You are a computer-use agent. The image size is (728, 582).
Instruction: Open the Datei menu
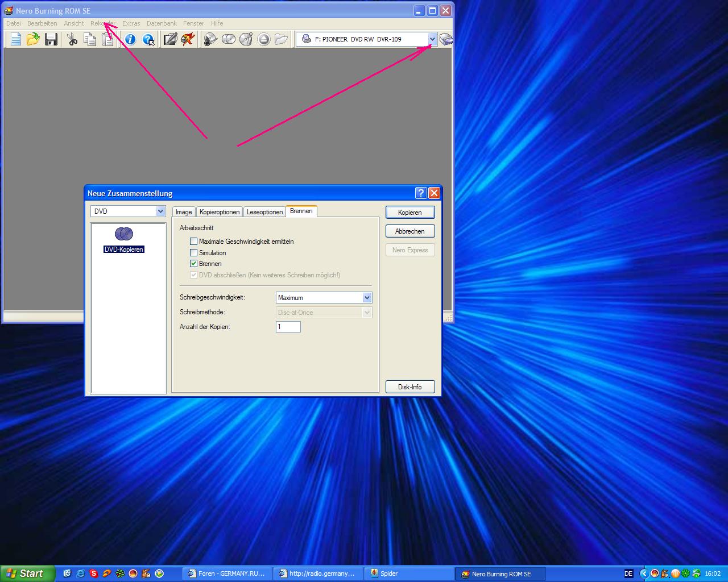(14, 23)
